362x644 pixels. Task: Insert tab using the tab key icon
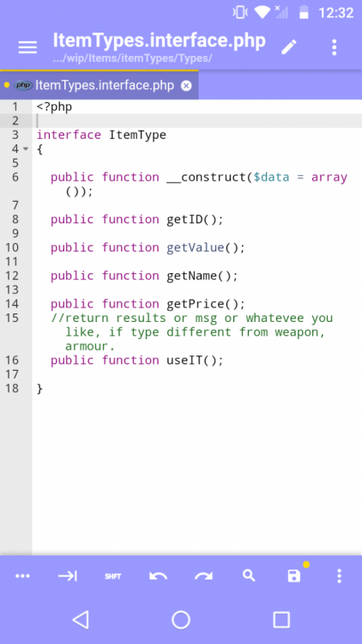click(68, 576)
